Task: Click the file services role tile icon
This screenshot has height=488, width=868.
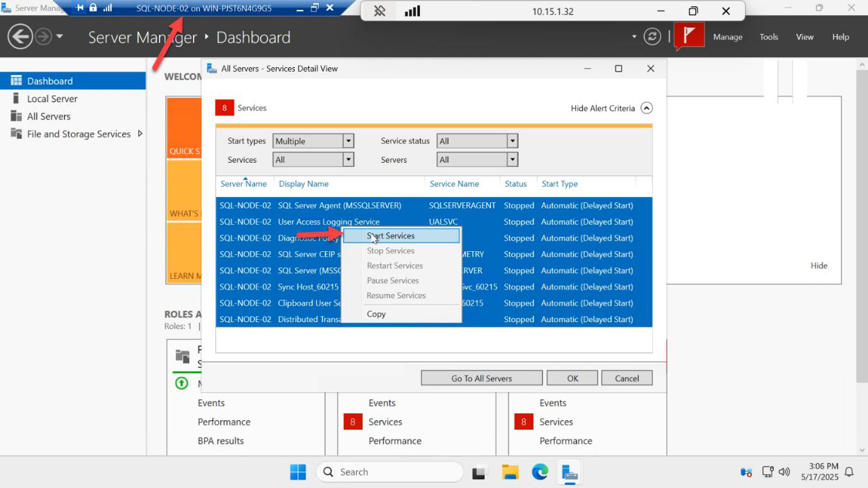Action: pos(182,356)
